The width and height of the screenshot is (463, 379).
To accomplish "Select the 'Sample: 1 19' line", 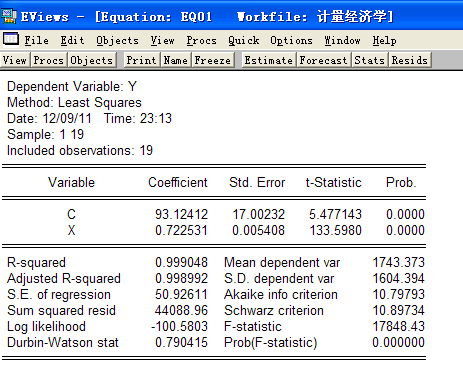I will 45,134.
